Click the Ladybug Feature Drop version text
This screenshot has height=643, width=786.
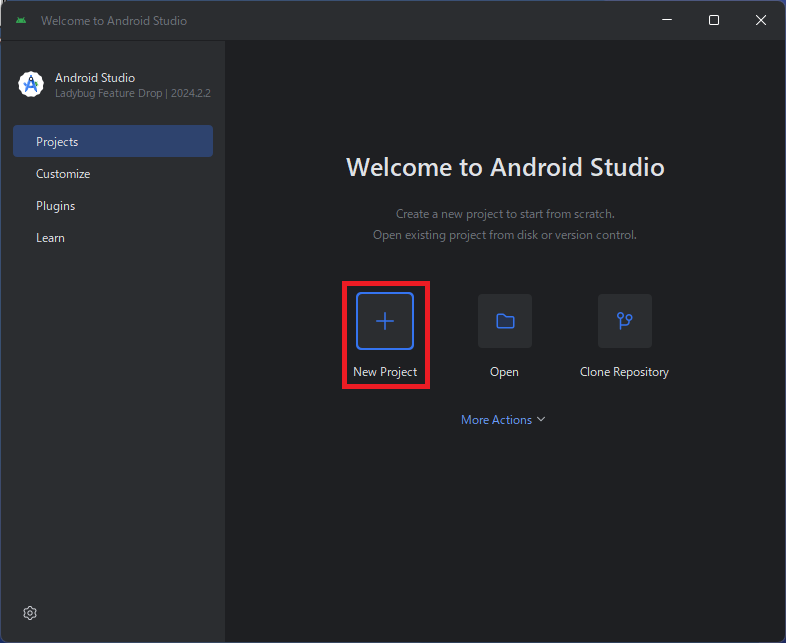tap(132, 93)
